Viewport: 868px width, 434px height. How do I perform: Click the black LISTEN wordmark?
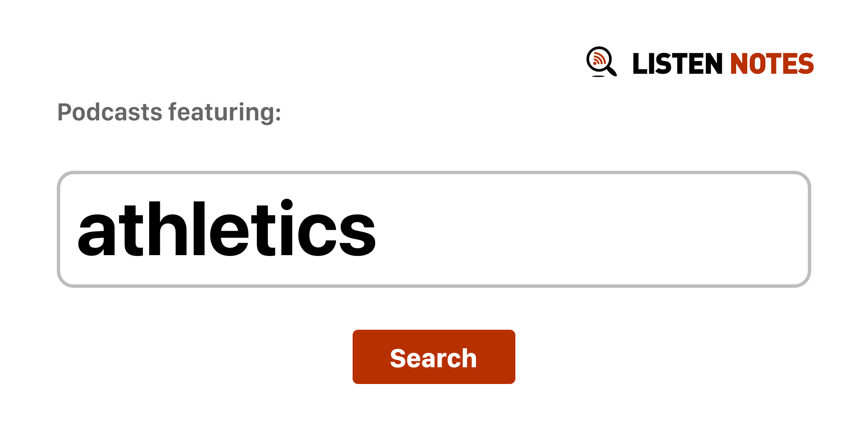677,64
